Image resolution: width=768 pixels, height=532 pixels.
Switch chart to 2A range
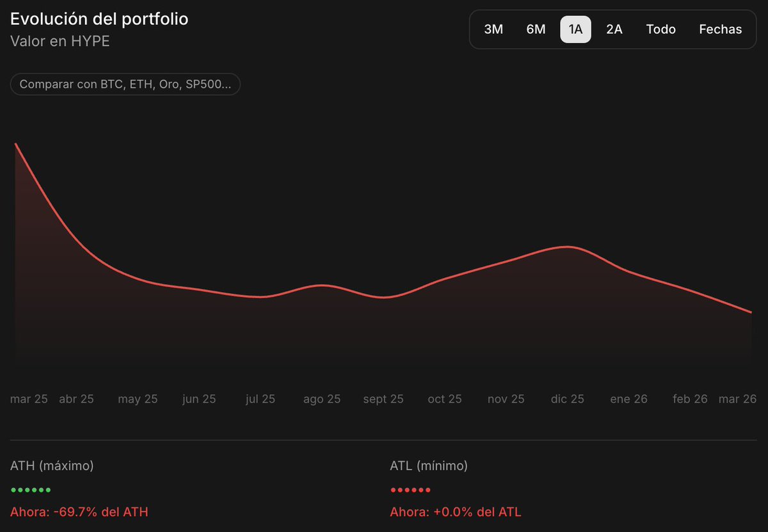pos(614,29)
